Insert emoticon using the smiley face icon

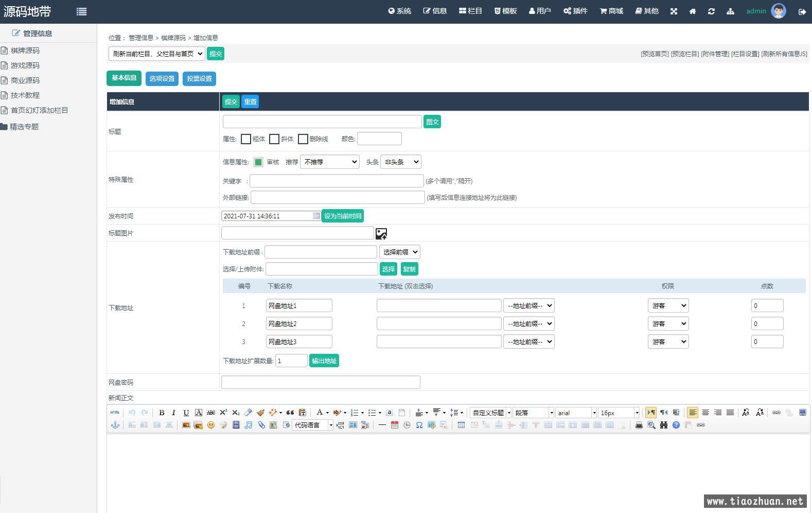click(210, 425)
